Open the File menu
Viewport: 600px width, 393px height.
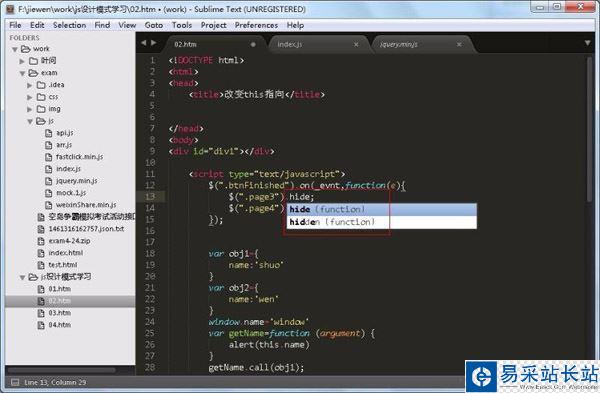[15, 25]
